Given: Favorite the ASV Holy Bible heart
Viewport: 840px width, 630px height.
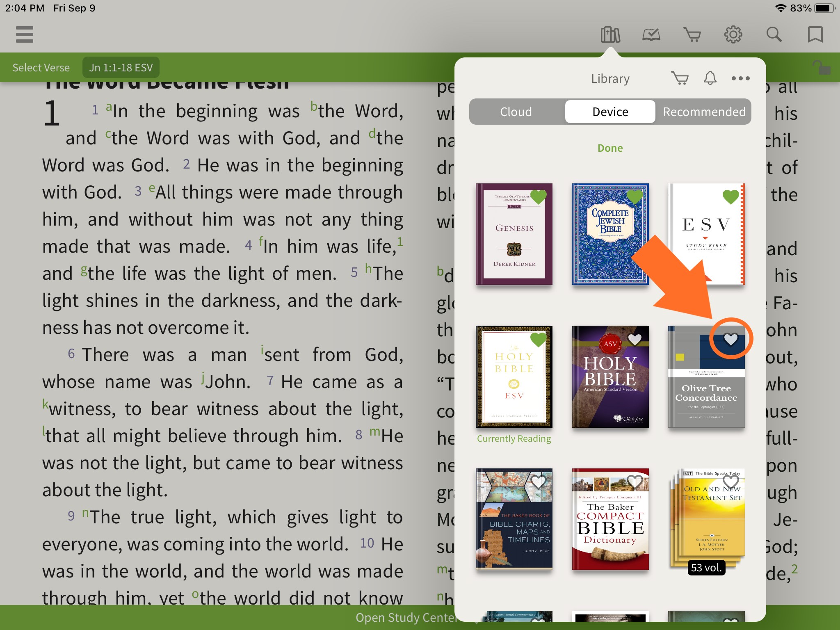Looking at the screenshot, I should point(635,340).
